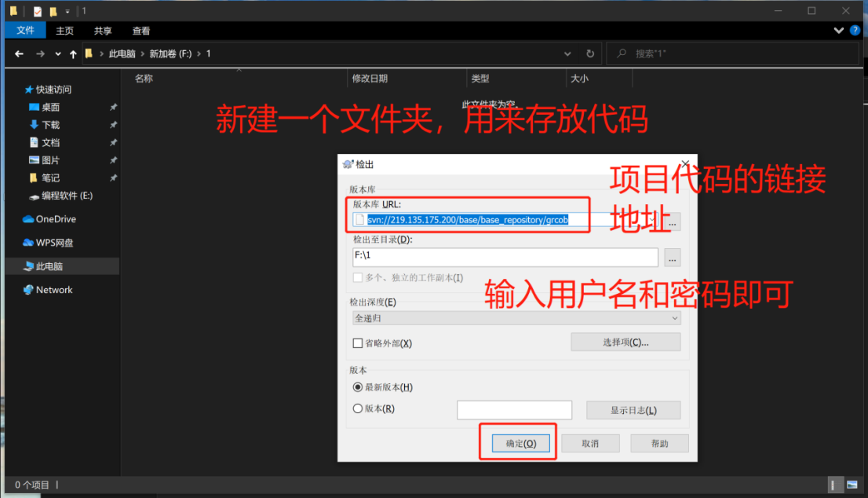Click the pin icon beside 文档
The height and width of the screenshot is (498, 868).
113,142
